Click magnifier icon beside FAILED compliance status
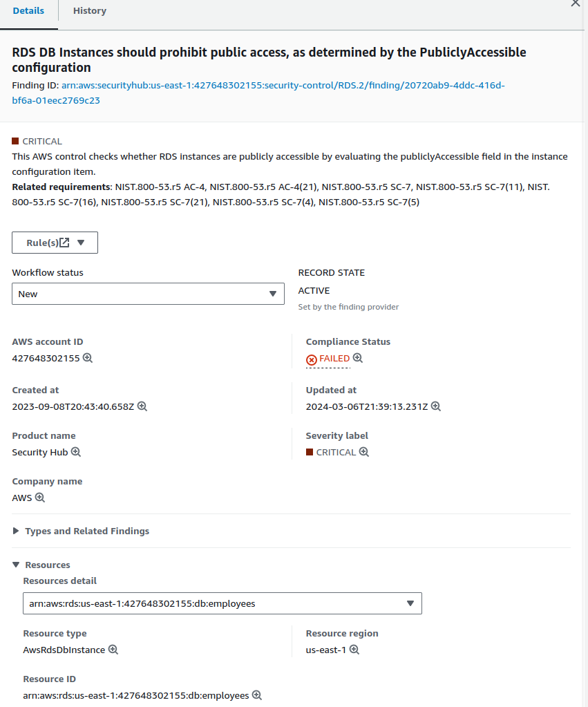 (357, 358)
